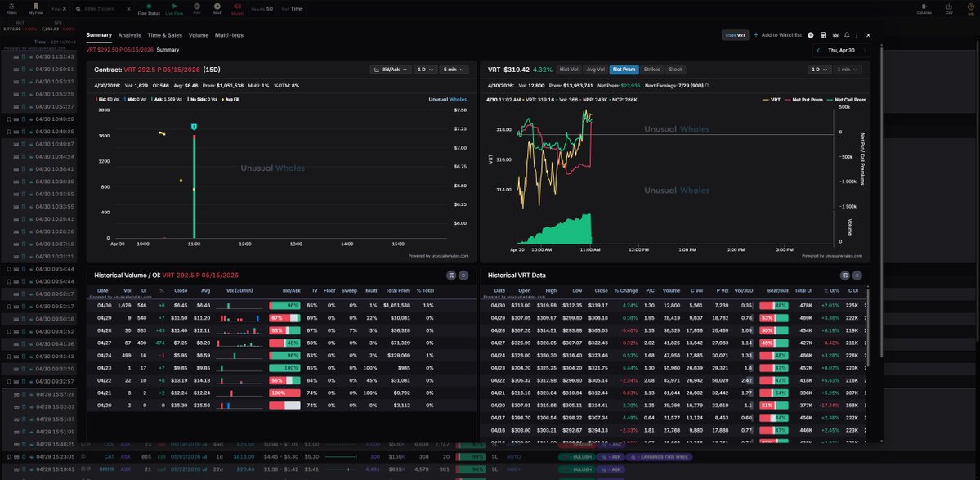Screen dimensions: 980x480
Task: Open the Bid/Ask chart type dropdown
Action: (x=390, y=70)
